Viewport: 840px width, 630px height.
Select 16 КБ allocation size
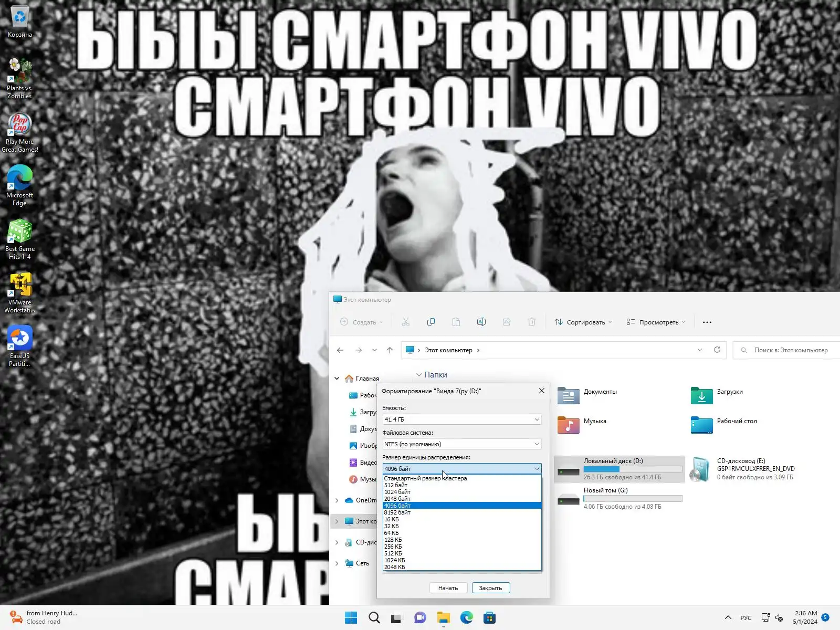(462, 519)
